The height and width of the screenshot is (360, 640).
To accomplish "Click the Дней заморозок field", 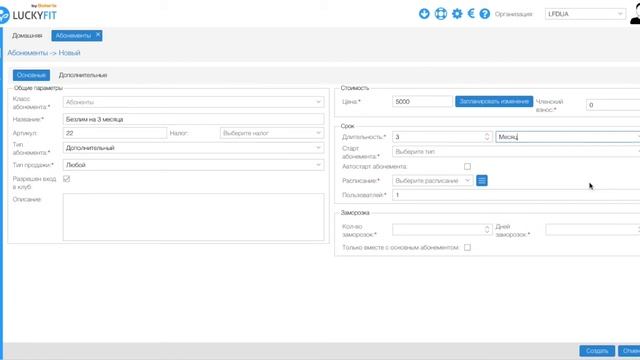I will (x=593, y=229).
